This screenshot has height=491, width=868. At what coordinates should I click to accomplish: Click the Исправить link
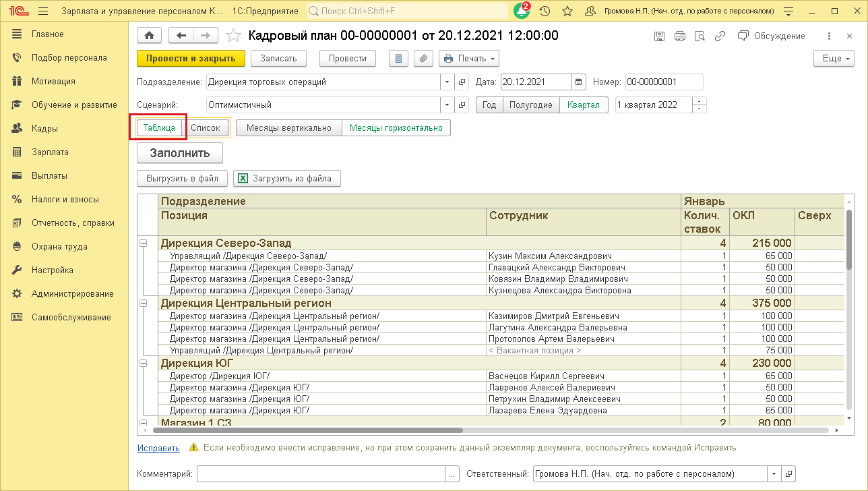click(x=158, y=448)
